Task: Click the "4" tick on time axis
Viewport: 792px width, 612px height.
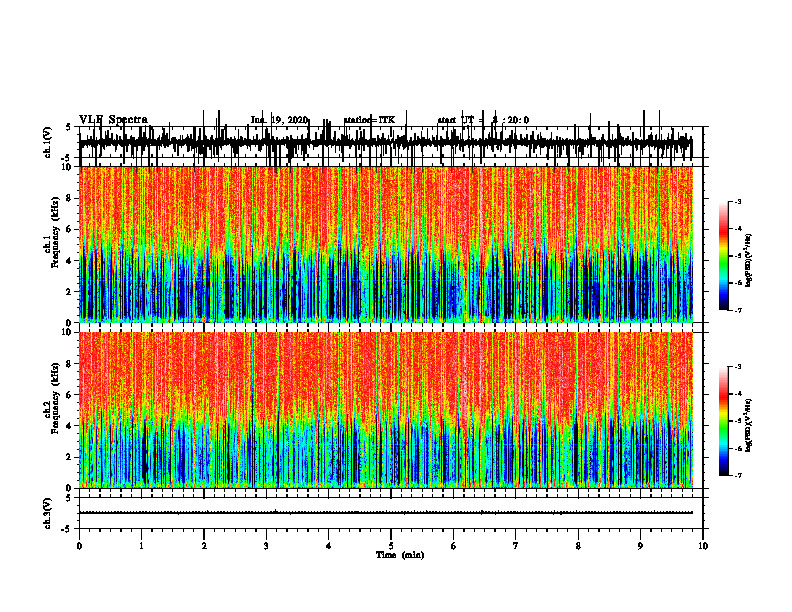Action: point(329,546)
